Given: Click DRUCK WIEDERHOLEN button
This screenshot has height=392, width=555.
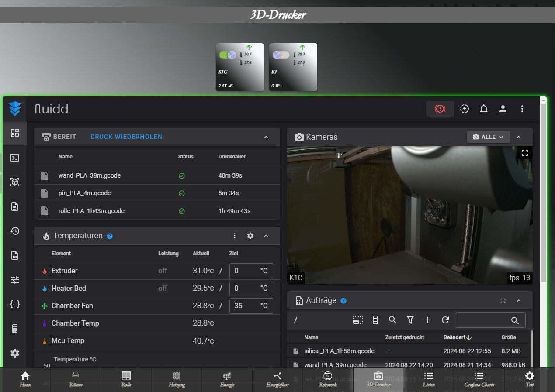Looking at the screenshot, I should (126, 137).
